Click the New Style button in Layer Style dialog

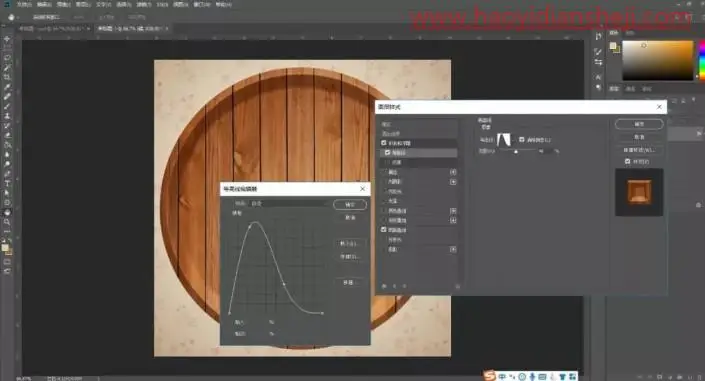tap(639, 150)
